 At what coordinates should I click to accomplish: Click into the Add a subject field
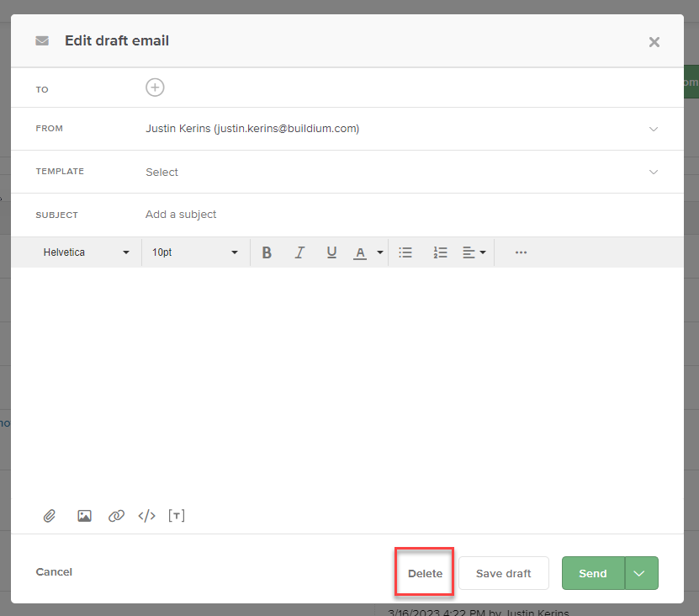pyautogui.click(x=336, y=215)
